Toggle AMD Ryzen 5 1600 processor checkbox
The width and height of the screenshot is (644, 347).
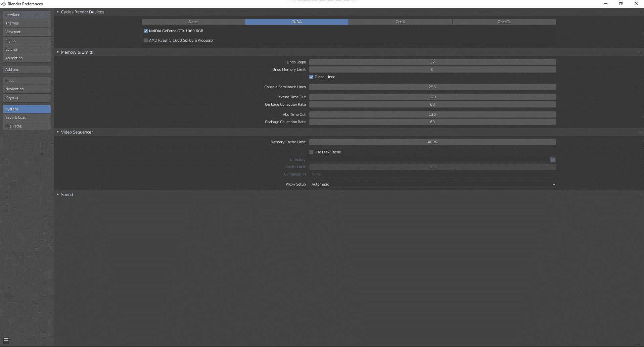coord(146,40)
